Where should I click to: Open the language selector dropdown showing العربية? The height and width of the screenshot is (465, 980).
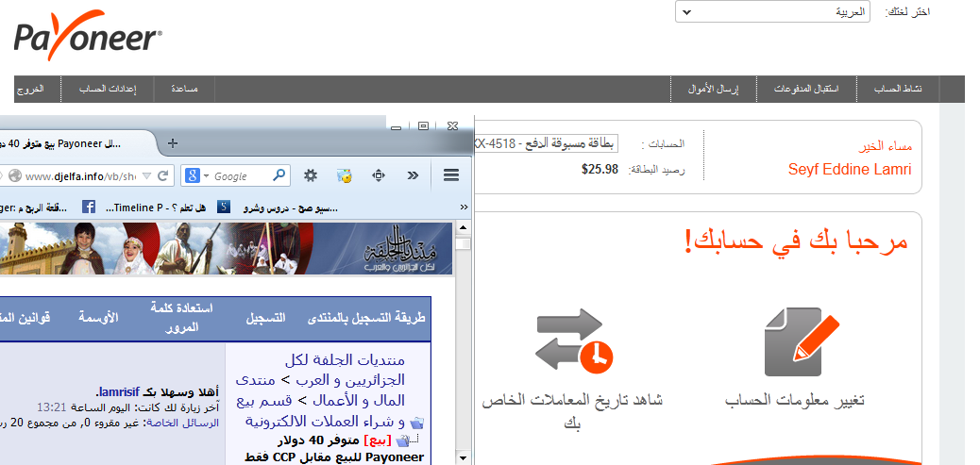(x=772, y=12)
